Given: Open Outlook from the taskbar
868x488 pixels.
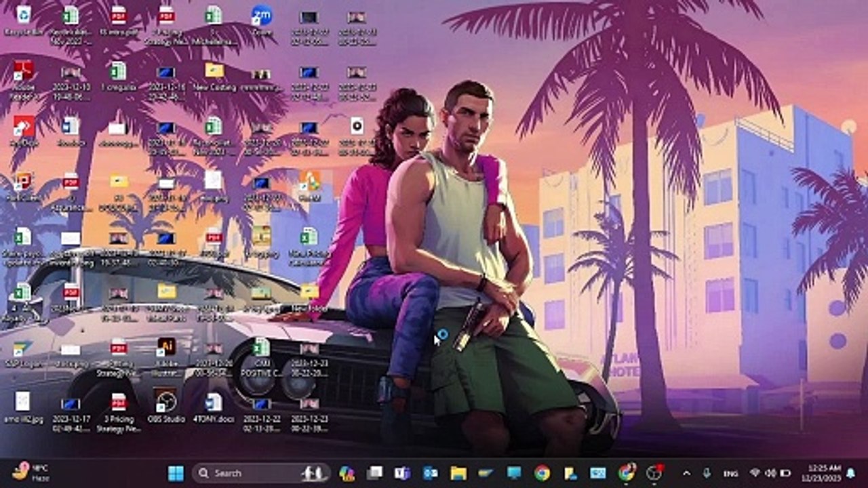Looking at the screenshot, I should pyautogui.click(x=430, y=473).
